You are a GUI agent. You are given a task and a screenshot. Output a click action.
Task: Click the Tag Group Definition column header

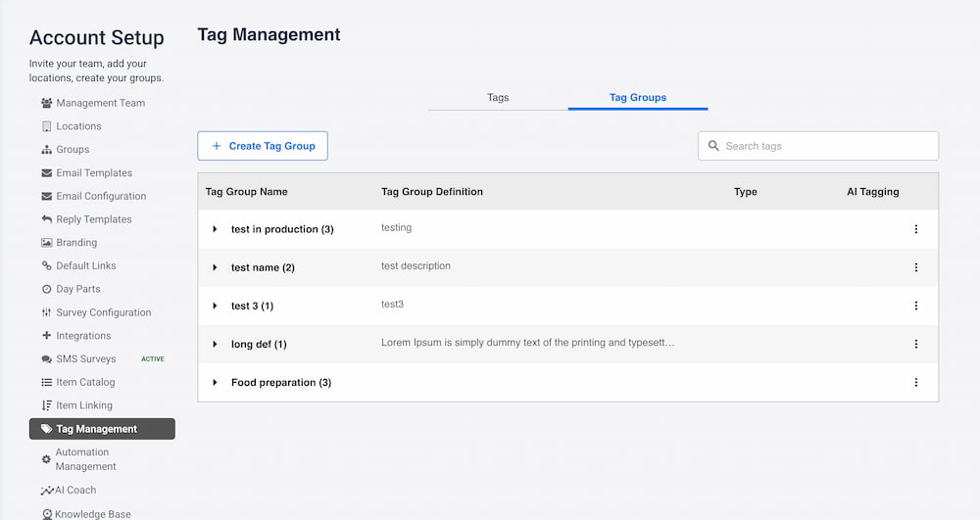(x=432, y=192)
